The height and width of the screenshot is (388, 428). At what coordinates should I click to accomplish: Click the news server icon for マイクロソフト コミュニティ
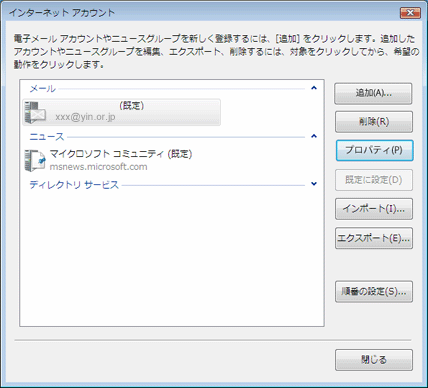pyautogui.click(x=35, y=161)
